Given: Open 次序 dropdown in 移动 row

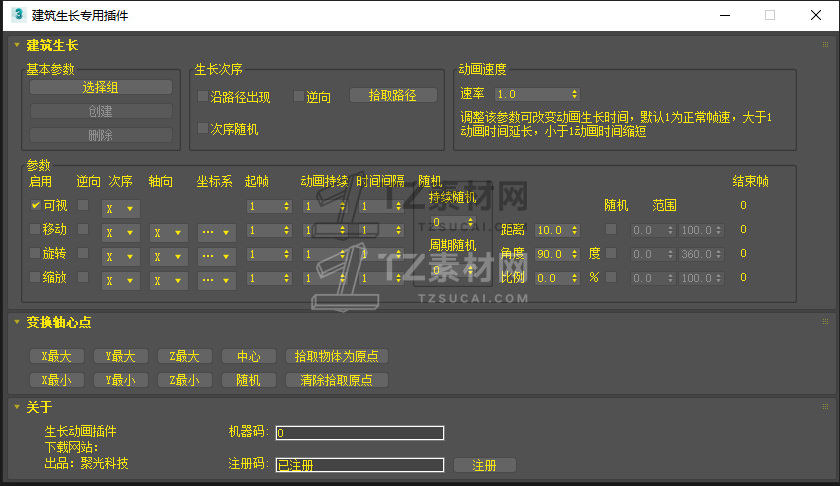Looking at the screenshot, I should pos(121,233).
